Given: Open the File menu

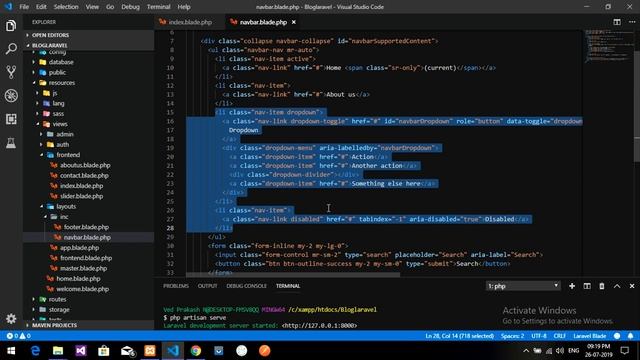Looking at the screenshot, I should tap(24, 7).
